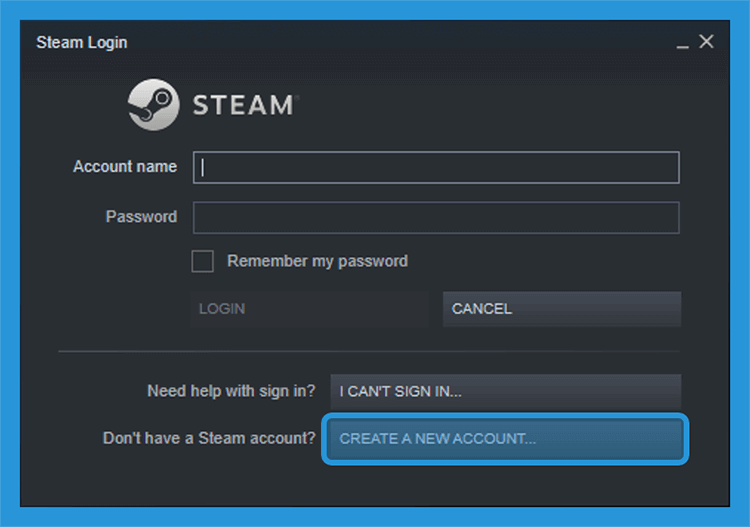Click the Need help with sign in text

[232, 391]
